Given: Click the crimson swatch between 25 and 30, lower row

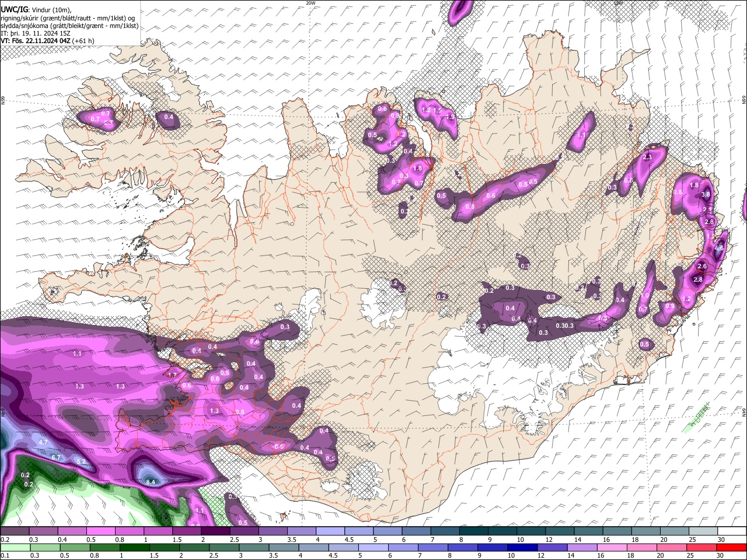Looking at the screenshot, I should 701,547.
